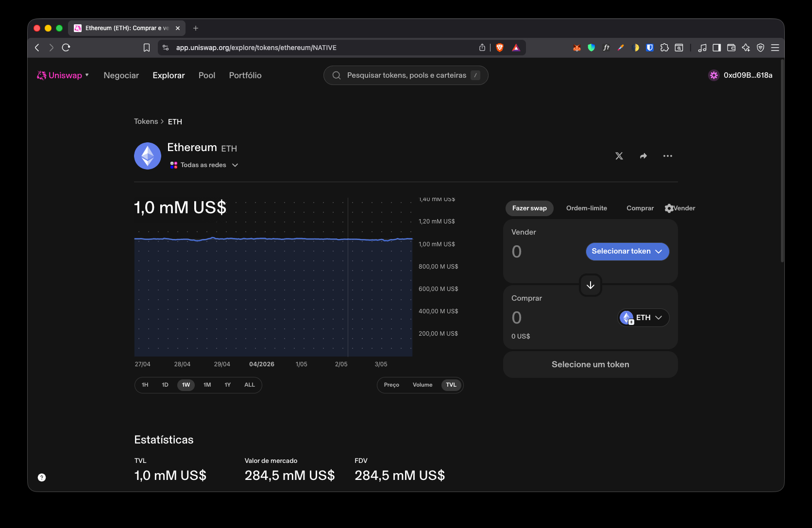Open the Bitwarden extension icon
Screen dimensions: 812x528
pos(650,48)
